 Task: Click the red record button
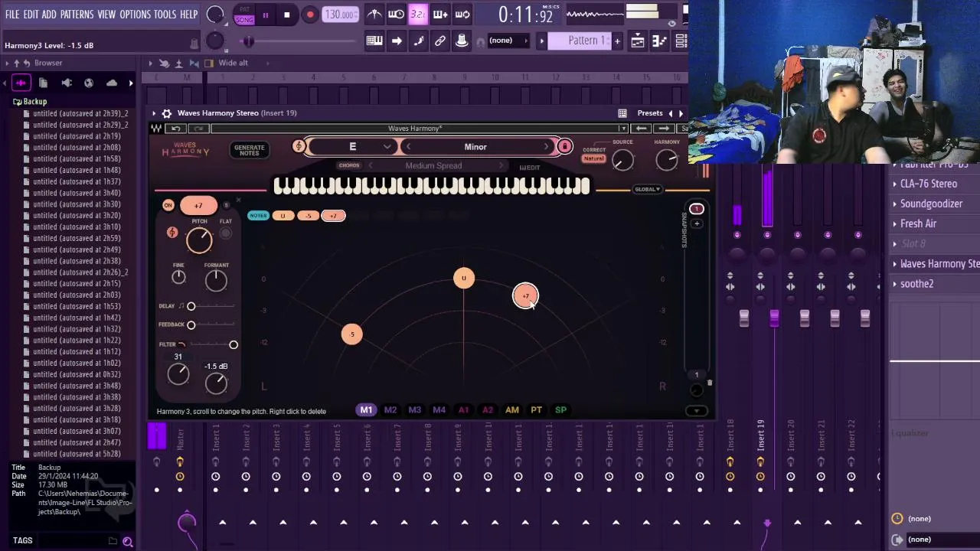click(x=310, y=15)
